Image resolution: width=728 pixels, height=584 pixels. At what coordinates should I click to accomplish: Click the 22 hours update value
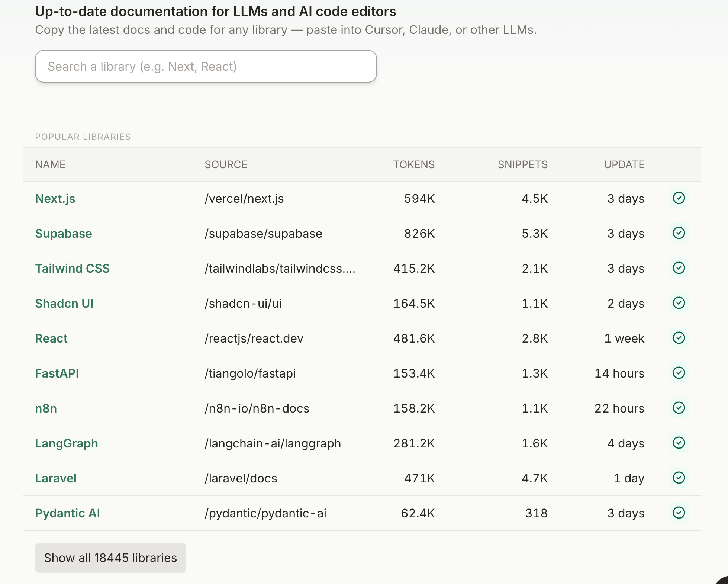coord(619,408)
